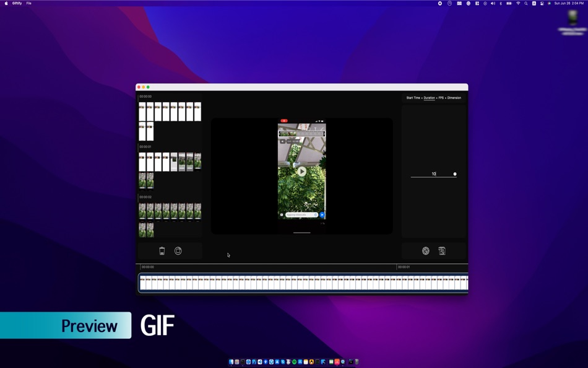This screenshot has width=588, height=368.
Task: Click the Bluetooth icon in the menu bar
Action: 501,3
